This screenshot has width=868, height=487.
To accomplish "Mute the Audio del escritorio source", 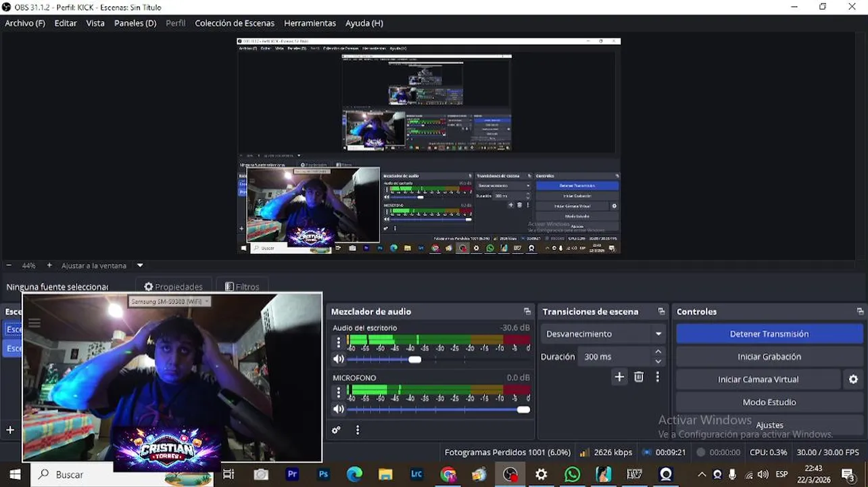I will [x=339, y=360].
